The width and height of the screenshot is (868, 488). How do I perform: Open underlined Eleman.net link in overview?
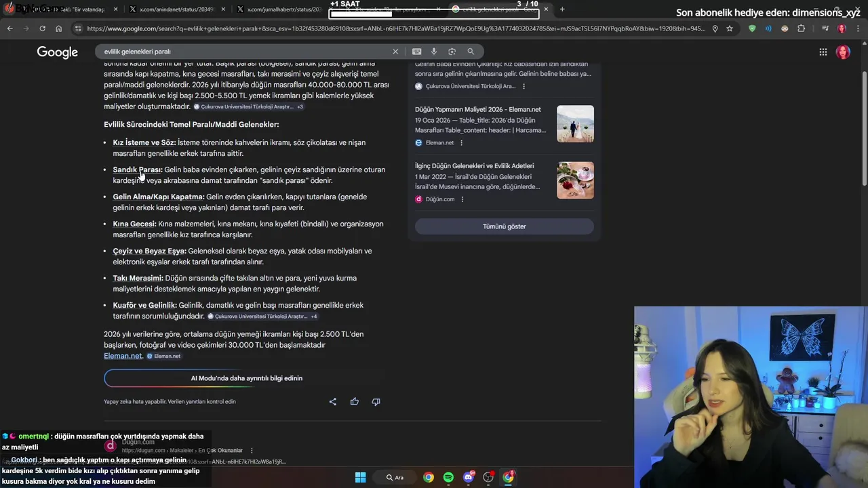pyautogui.click(x=123, y=356)
